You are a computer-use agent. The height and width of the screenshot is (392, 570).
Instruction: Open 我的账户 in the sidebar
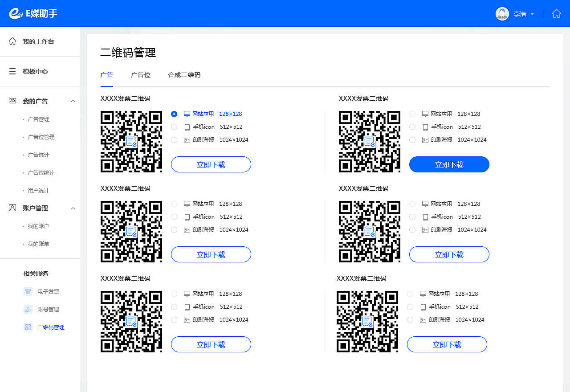[x=38, y=226]
